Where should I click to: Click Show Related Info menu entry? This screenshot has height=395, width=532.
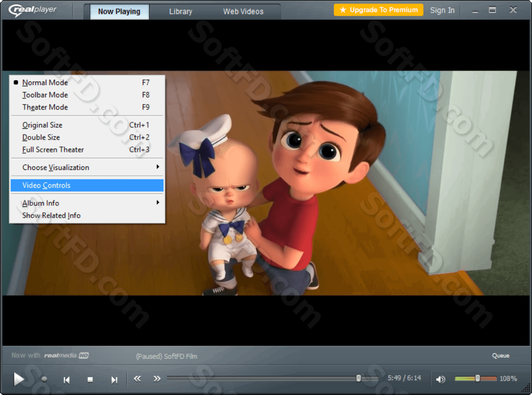[x=87, y=215]
